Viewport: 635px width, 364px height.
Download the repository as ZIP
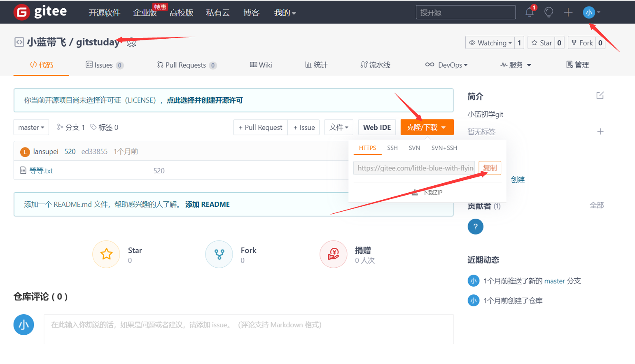point(427,192)
